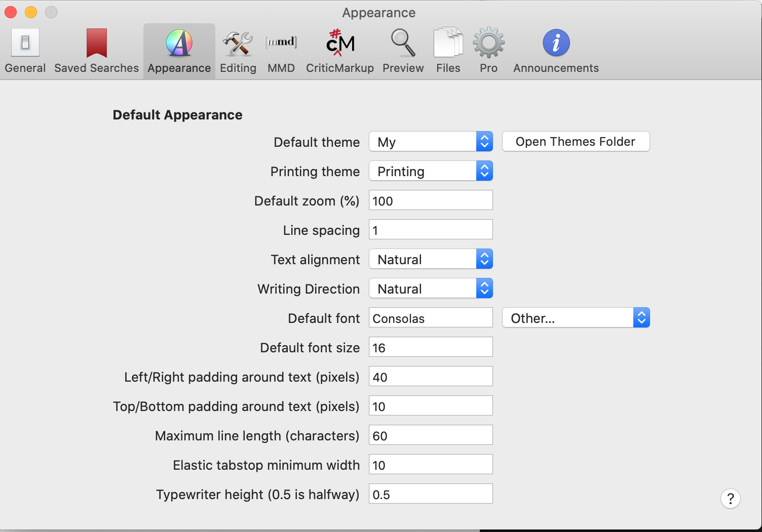Open CriticMarkup preferences
The width and height of the screenshot is (762, 532).
click(x=340, y=51)
